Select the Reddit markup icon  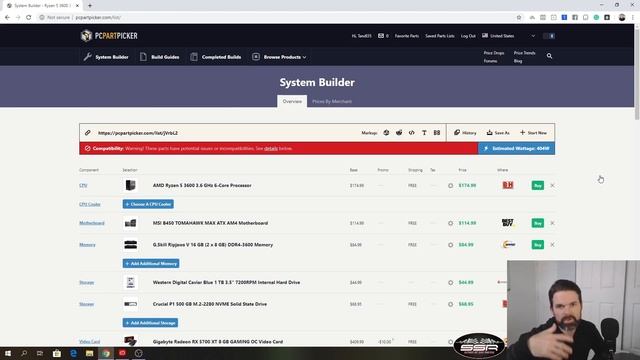399,133
